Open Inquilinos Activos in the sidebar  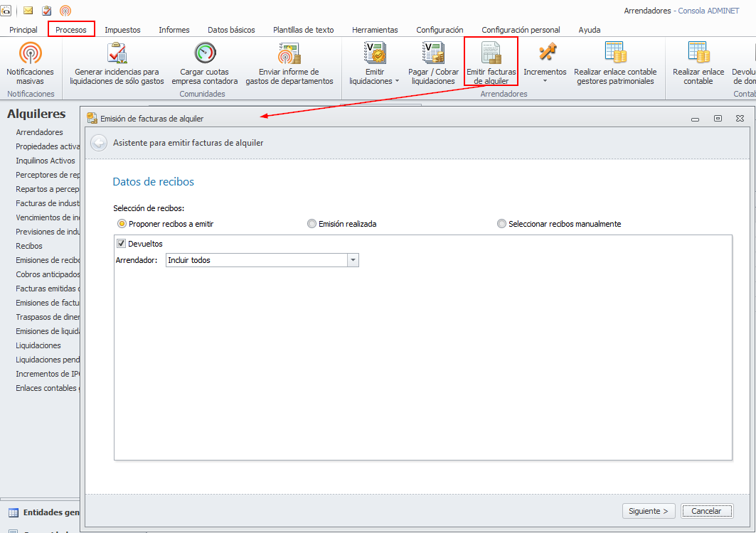coord(46,161)
